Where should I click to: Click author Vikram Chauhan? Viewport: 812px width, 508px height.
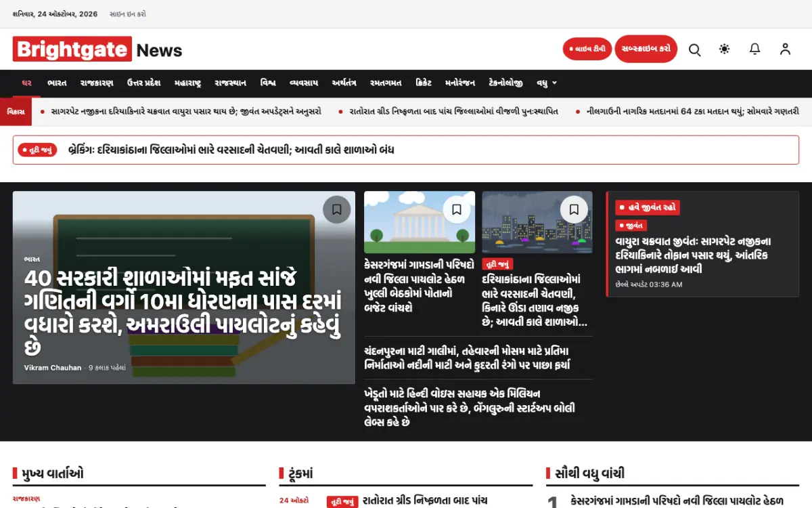pos(53,368)
